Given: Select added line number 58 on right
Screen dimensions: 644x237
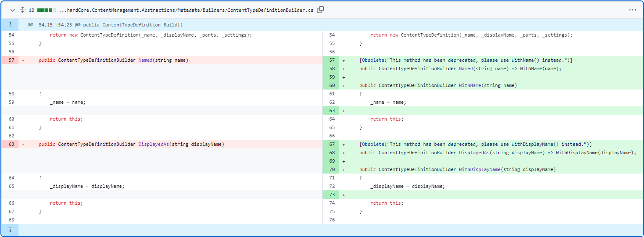Looking at the screenshot, I should point(331,68).
